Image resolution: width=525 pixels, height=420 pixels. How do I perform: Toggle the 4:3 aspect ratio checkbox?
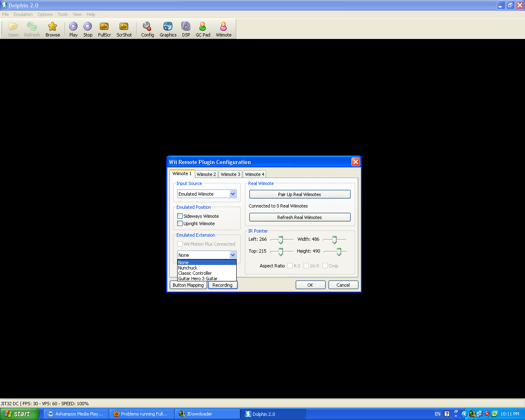(x=290, y=266)
